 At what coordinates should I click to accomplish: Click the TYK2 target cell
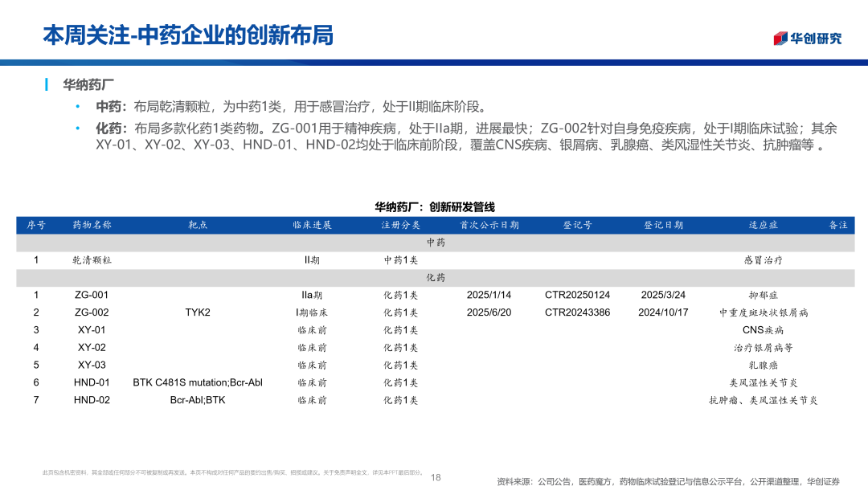[198, 312]
